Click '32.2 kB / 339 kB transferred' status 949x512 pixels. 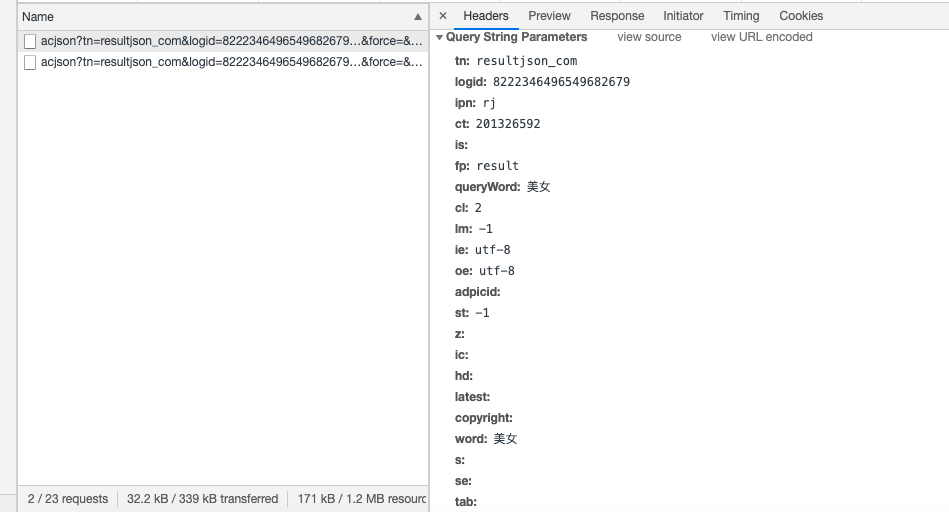[202, 499]
